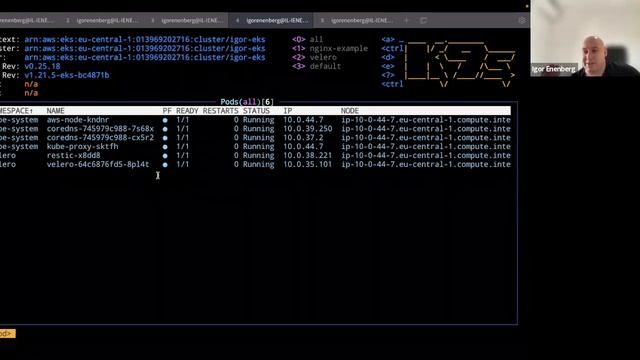Click the NAME column header

click(x=56, y=111)
